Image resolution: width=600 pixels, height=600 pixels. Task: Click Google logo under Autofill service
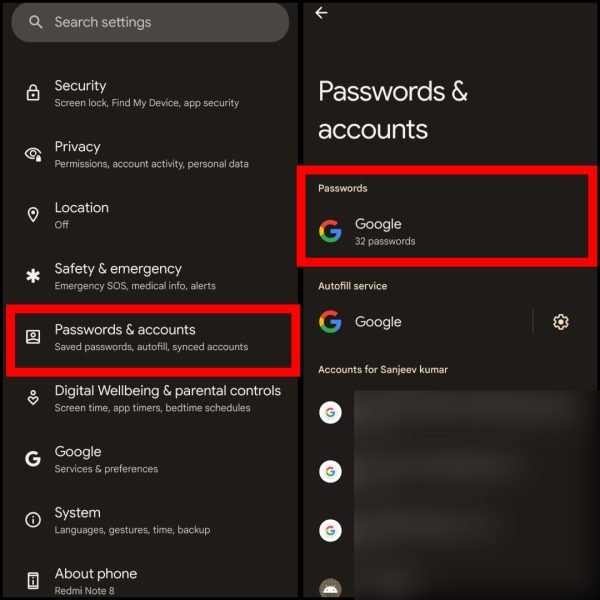[x=330, y=321]
